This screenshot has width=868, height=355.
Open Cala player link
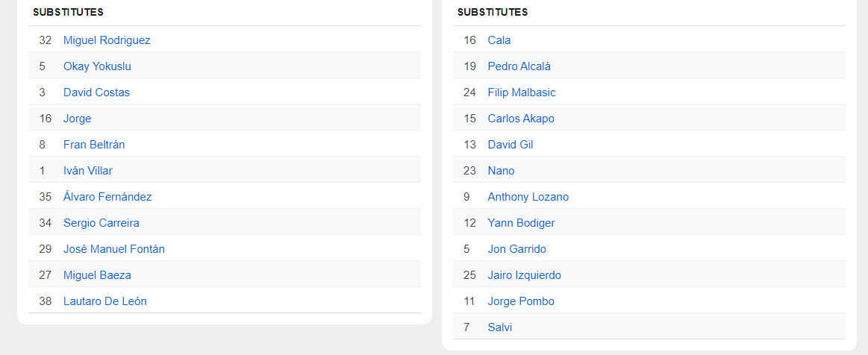click(x=499, y=40)
